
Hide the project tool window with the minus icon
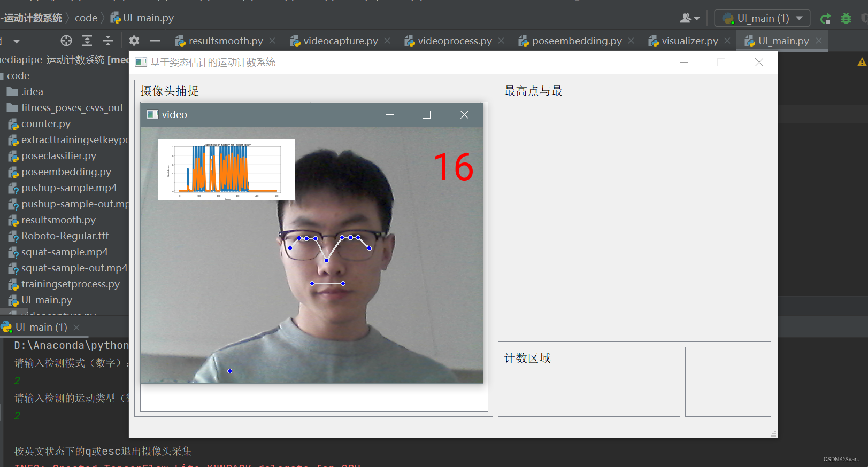coord(155,41)
